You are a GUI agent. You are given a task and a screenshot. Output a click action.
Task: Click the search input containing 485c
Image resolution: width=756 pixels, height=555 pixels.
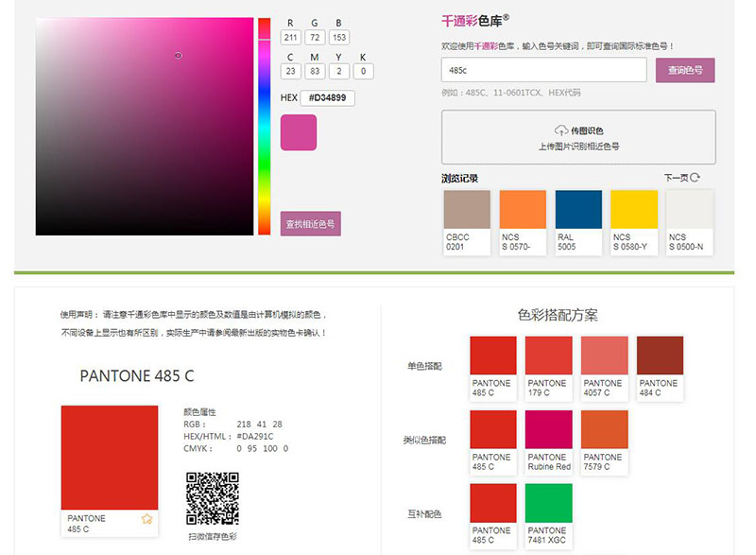click(x=543, y=70)
